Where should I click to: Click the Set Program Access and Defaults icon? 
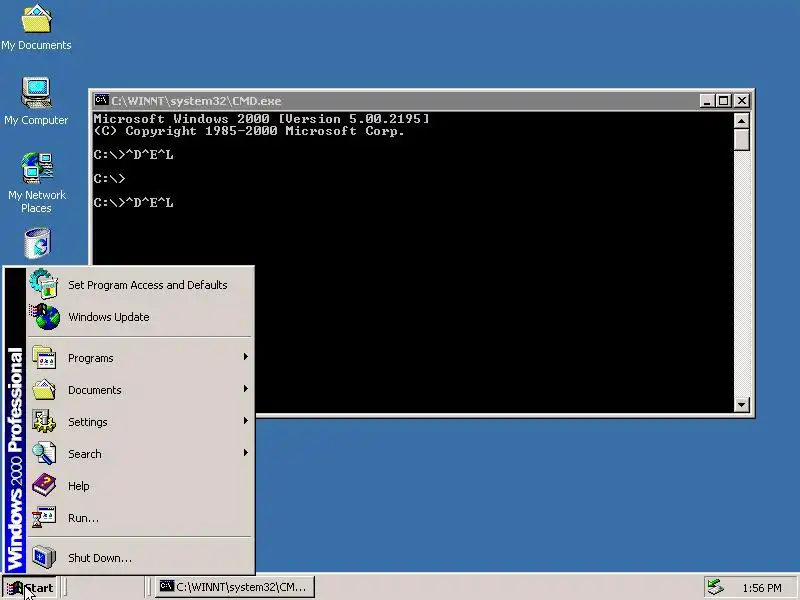[x=44, y=284]
